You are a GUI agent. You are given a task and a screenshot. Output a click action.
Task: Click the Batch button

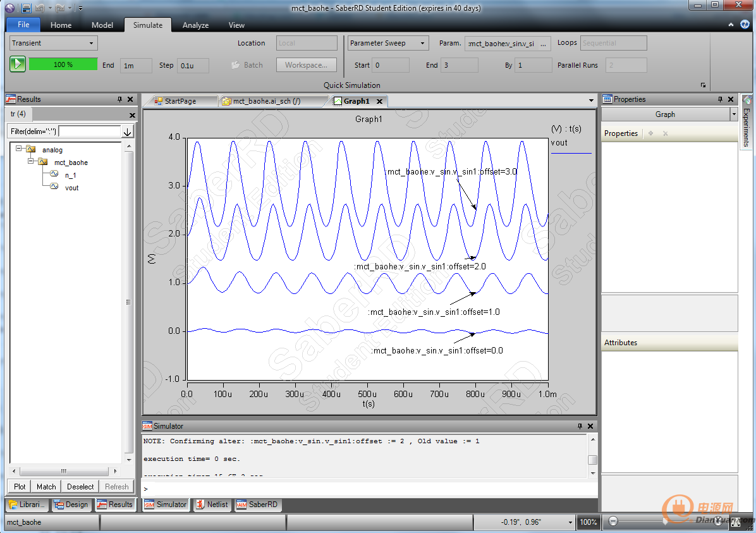click(247, 64)
